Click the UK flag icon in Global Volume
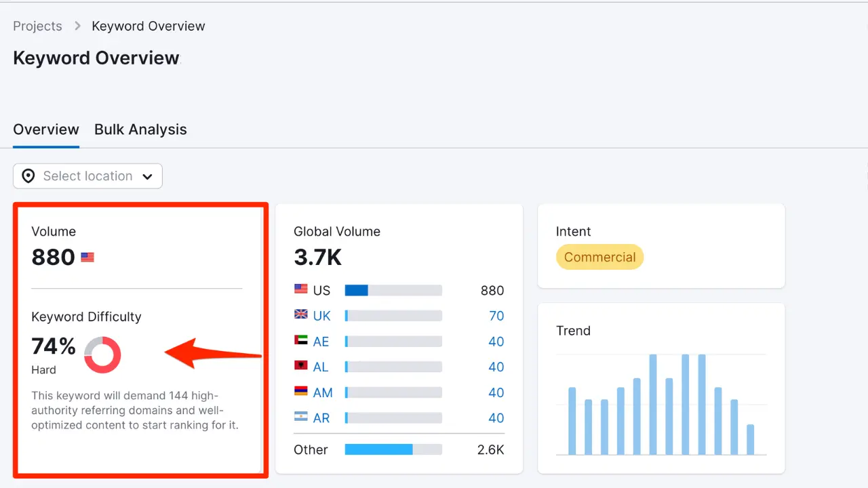This screenshot has width=868, height=488. [300, 315]
